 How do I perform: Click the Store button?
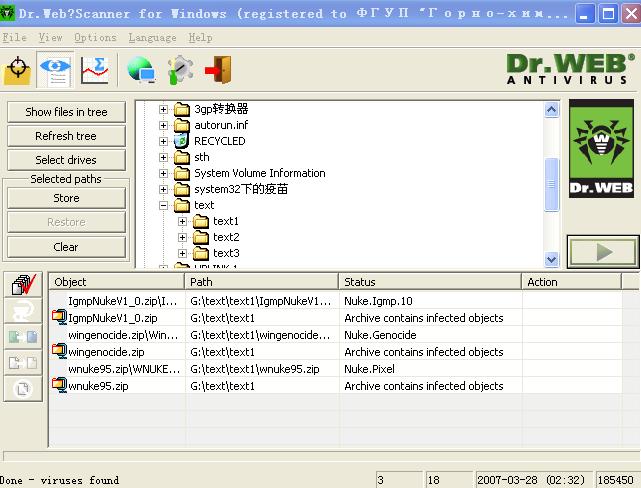pos(66,198)
